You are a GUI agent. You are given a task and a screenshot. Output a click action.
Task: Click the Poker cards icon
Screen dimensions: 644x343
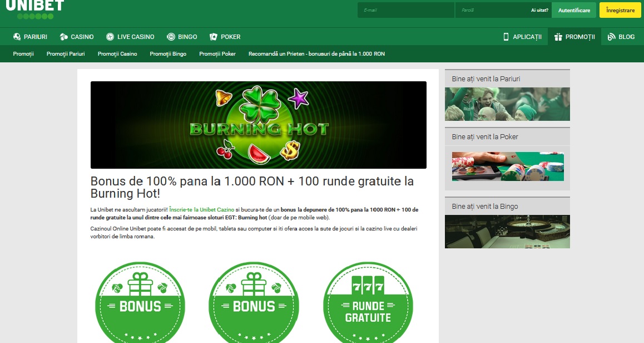(214, 37)
